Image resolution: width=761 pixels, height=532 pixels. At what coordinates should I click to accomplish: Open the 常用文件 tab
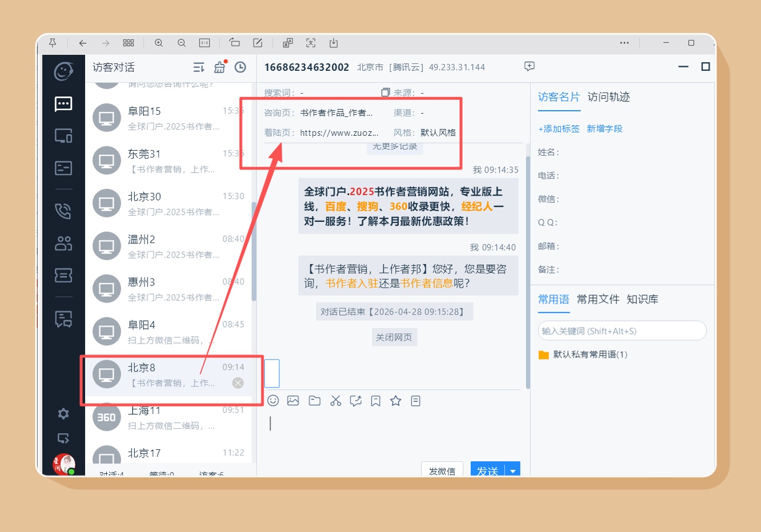(x=598, y=300)
